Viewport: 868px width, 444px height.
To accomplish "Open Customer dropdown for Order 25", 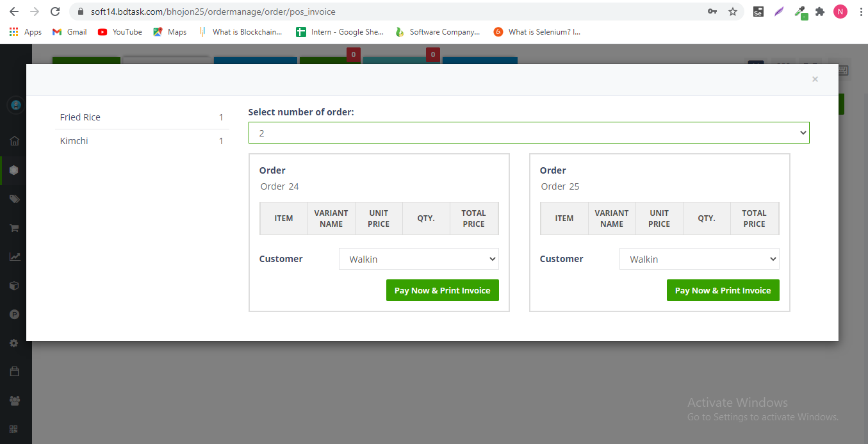I will pos(699,259).
